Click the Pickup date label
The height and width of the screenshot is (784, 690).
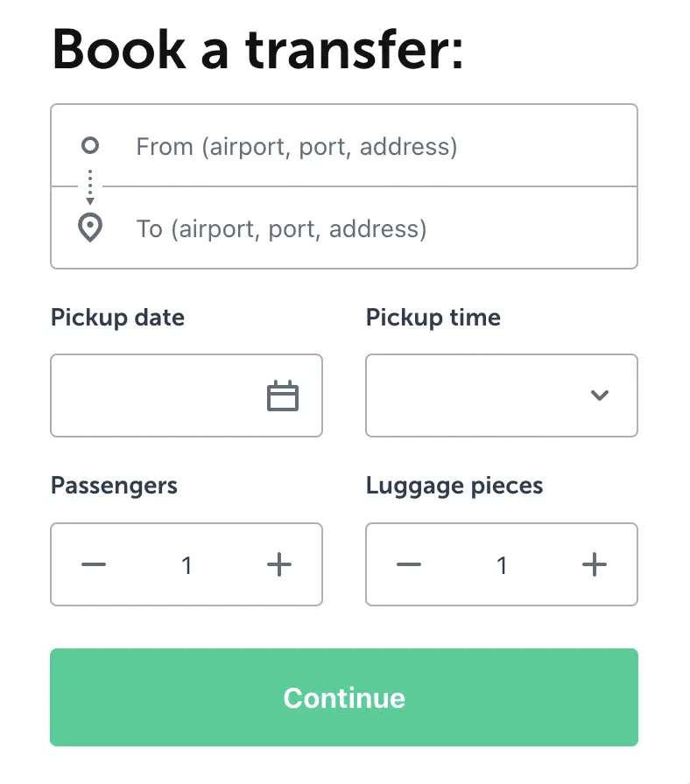click(x=117, y=318)
